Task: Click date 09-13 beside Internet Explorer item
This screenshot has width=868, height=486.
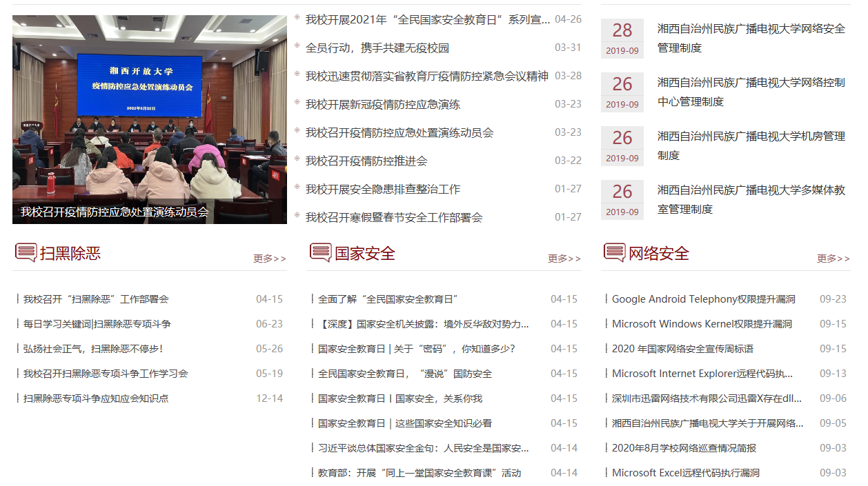Action: 833,374
